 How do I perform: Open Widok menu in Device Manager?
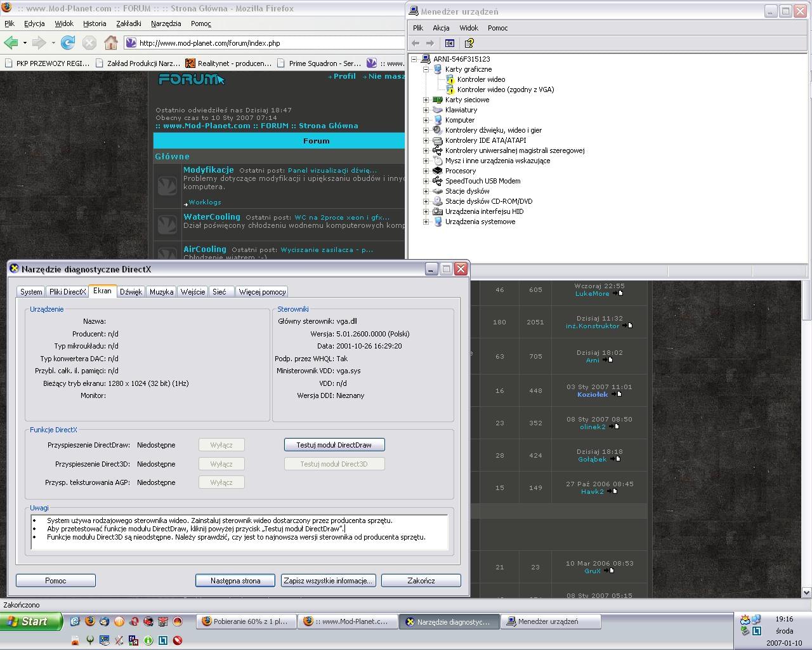point(469,28)
